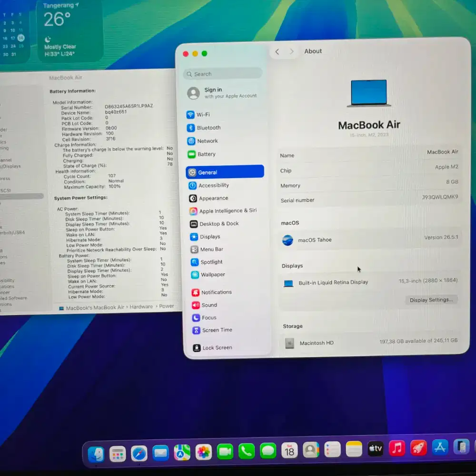Launch Safari from the Dock
Screen dimensions: 476x476
tap(139, 454)
